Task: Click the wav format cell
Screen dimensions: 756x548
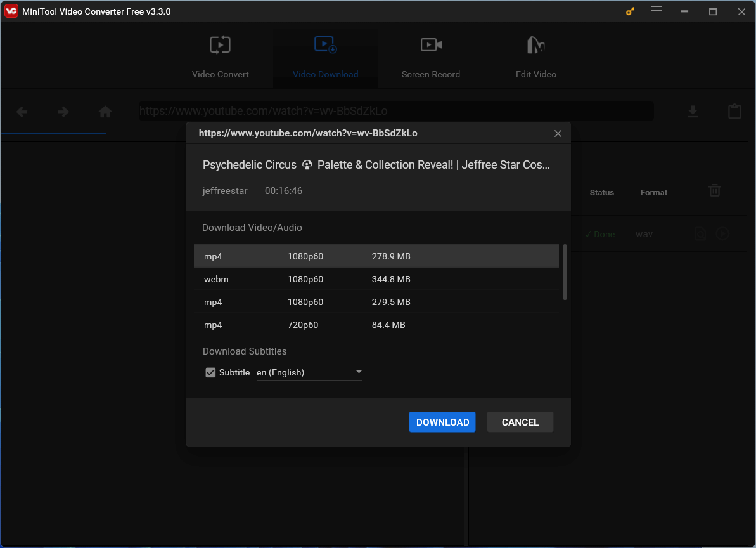Action: click(644, 234)
